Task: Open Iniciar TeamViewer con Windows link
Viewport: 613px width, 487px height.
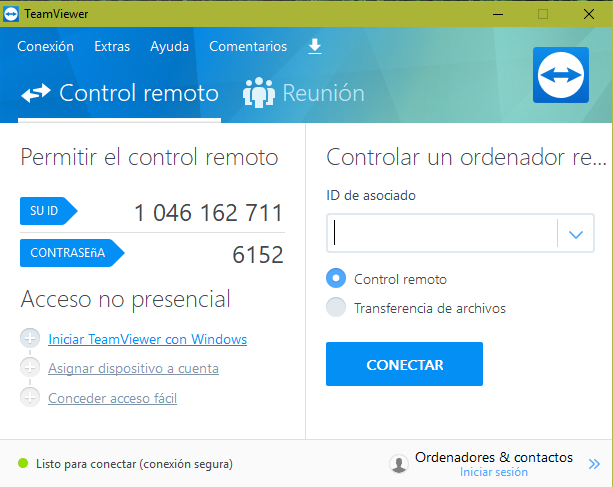Action: pos(147,339)
